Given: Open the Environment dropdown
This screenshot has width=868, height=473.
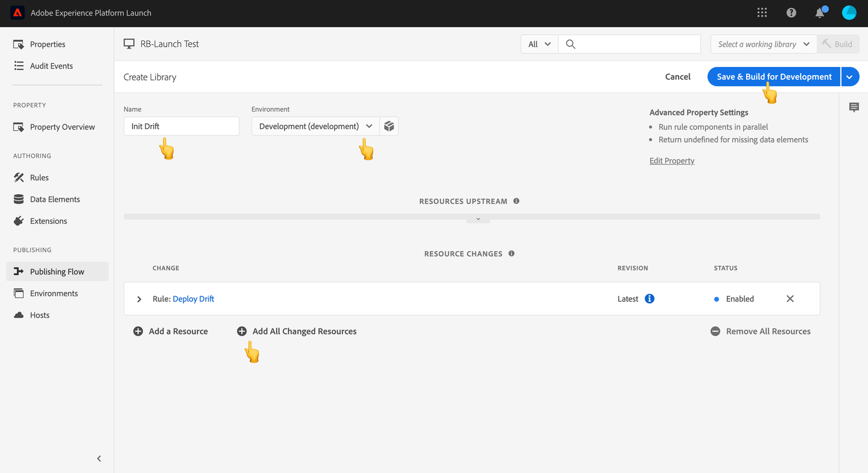Looking at the screenshot, I should 316,126.
